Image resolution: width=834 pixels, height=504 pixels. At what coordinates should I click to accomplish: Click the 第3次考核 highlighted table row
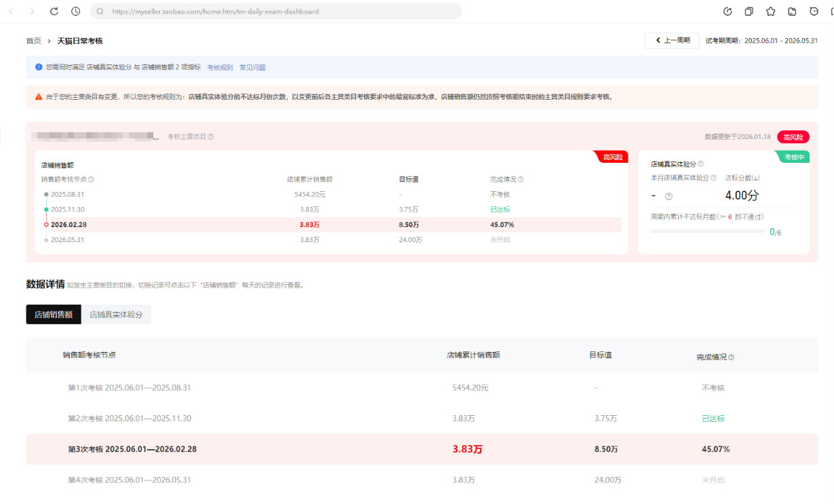click(x=421, y=449)
